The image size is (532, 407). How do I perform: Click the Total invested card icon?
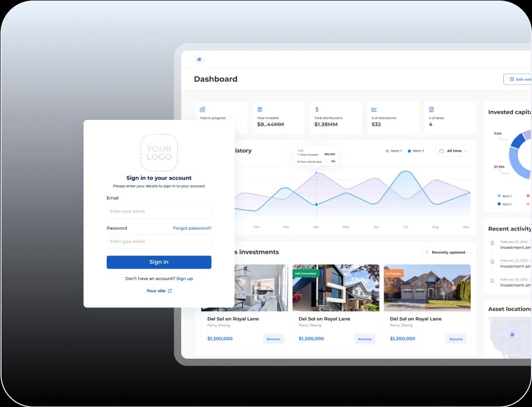coord(260,109)
